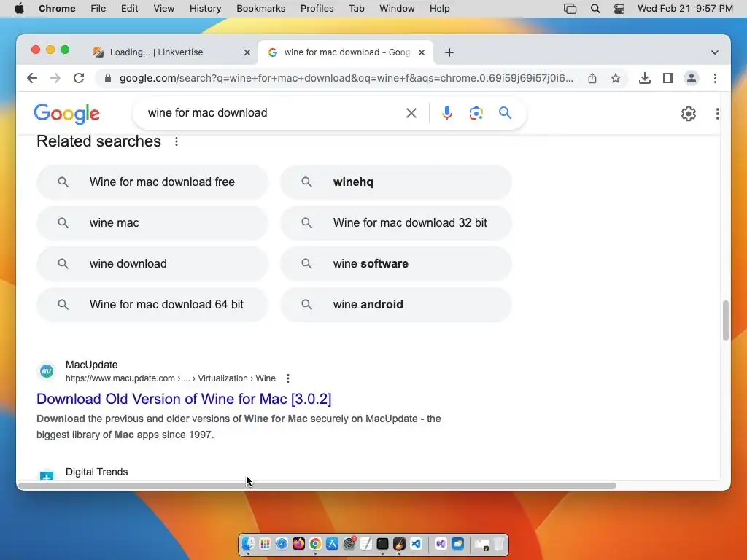
Task: Click the macupdate.com breadcrumb URL
Action: tap(171, 378)
